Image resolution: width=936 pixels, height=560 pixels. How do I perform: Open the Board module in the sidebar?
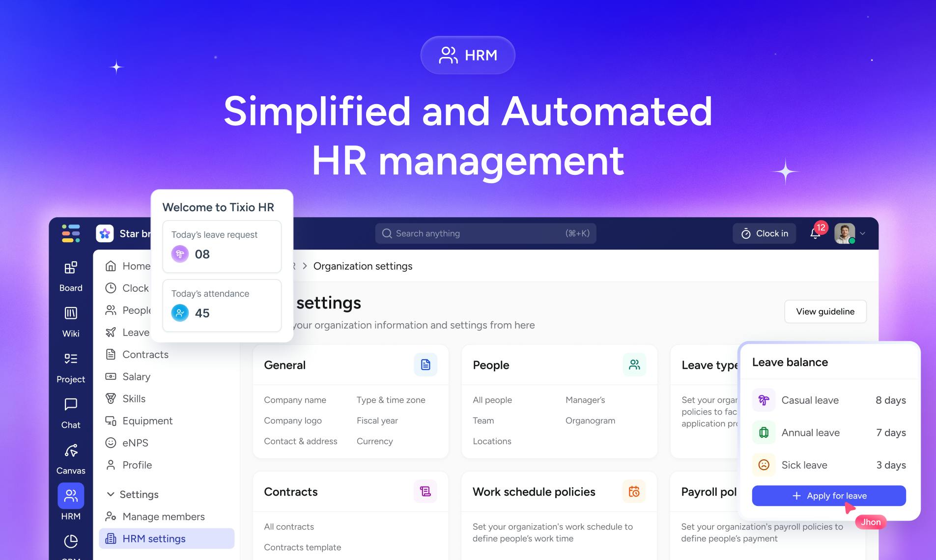pos(71,276)
